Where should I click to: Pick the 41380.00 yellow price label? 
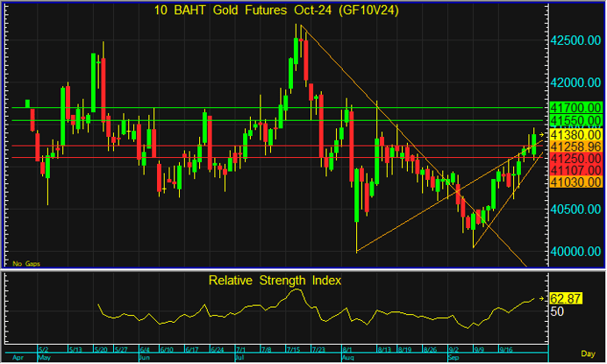click(x=576, y=136)
